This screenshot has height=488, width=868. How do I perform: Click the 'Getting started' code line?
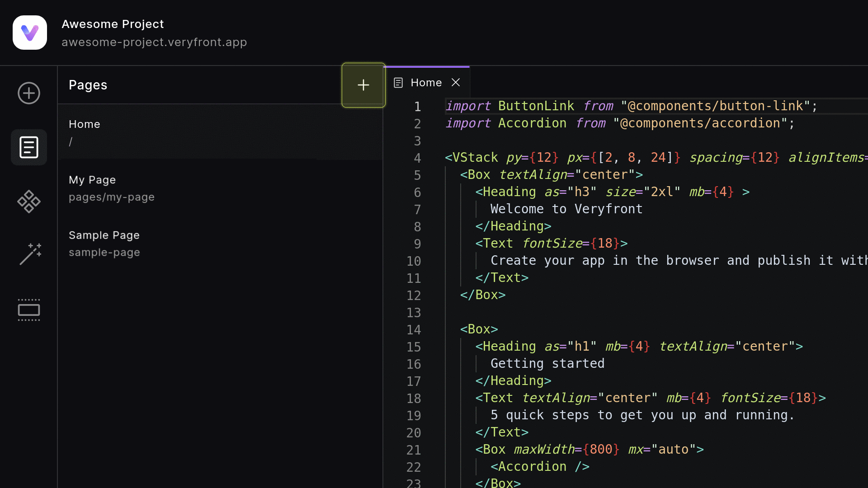pos(547,363)
